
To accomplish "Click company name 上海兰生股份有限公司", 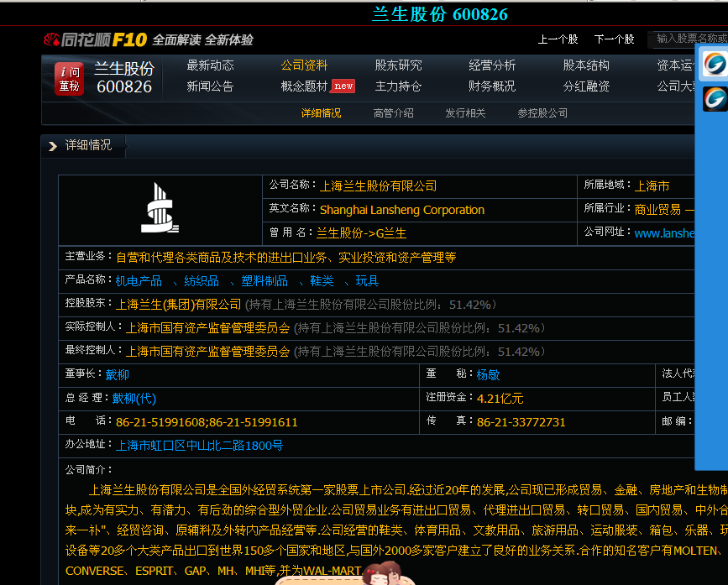I will click(x=379, y=186).
